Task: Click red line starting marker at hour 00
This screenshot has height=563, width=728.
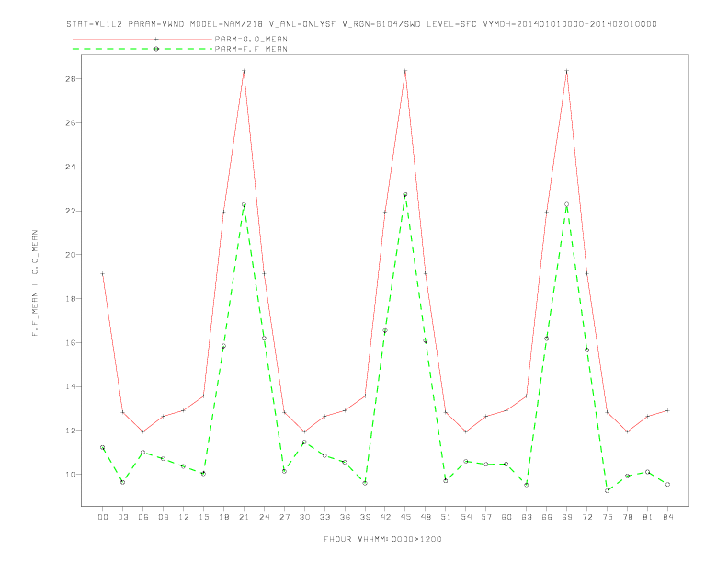Action: 103,274
